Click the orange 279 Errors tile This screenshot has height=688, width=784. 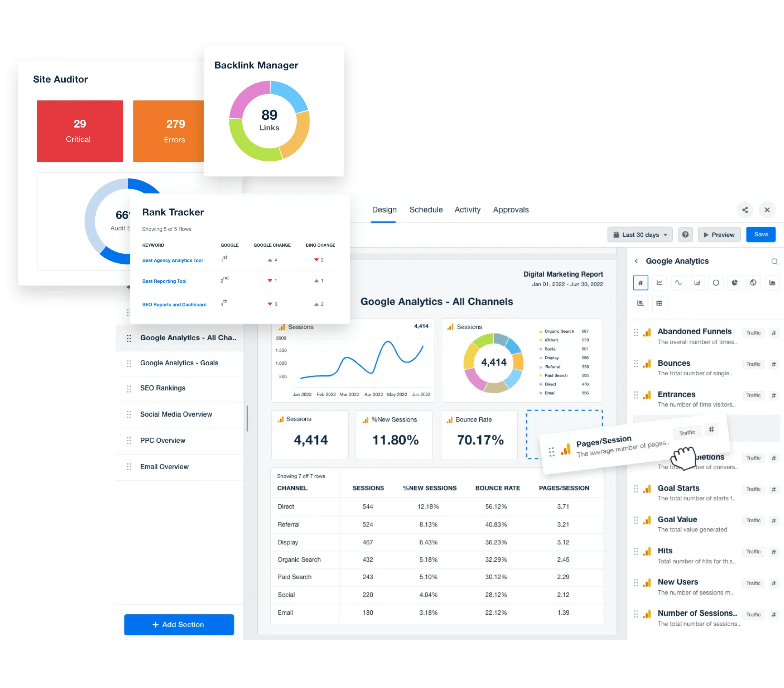pos(168,131)
